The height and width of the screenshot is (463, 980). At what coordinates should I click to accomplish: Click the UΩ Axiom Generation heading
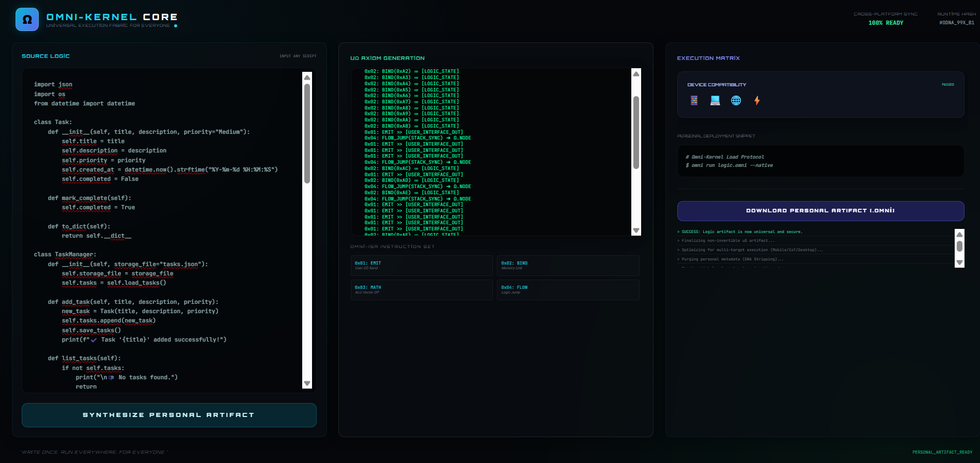(387, 58)
